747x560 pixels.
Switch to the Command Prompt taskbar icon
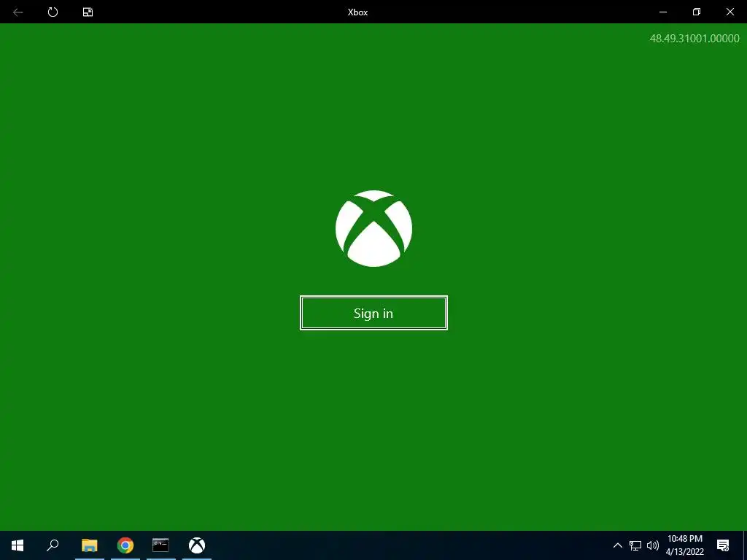click(161, 545)
